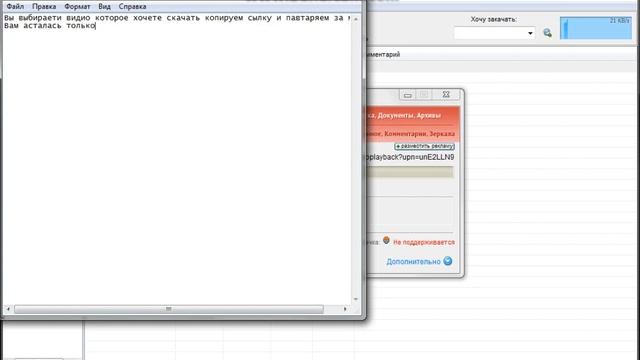The height and width of the screenshot is (360, 640).
Task: Click the down arrow of Notepad's vertical scrollbar
Action: coord(356,299)
